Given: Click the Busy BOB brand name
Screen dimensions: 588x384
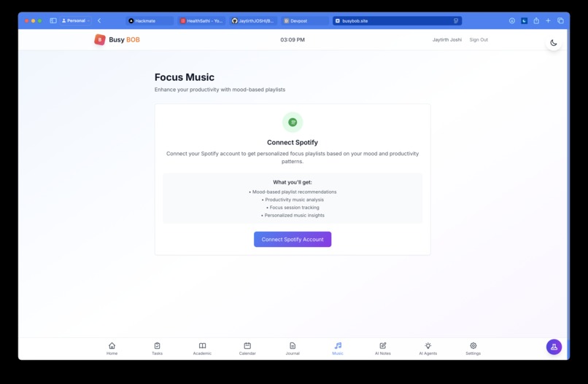Looking at the screenshot, I should (x=124, y=39).
